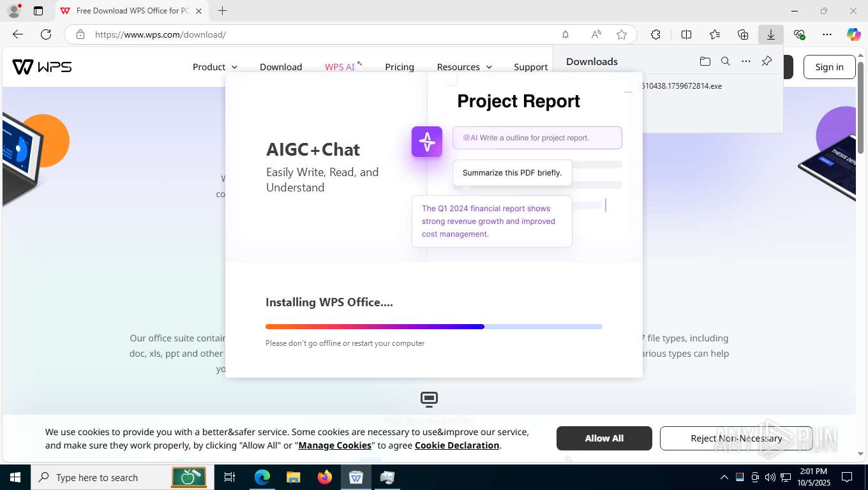Open Task View on the taskbar

[x=230, y=477]
